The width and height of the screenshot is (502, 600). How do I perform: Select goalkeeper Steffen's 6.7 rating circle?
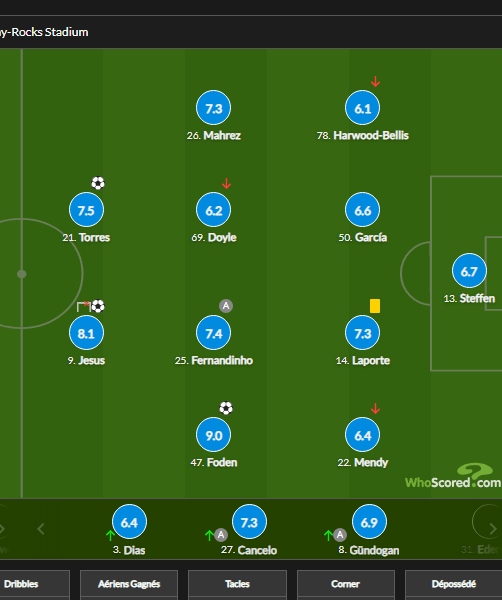pos(469,271)
